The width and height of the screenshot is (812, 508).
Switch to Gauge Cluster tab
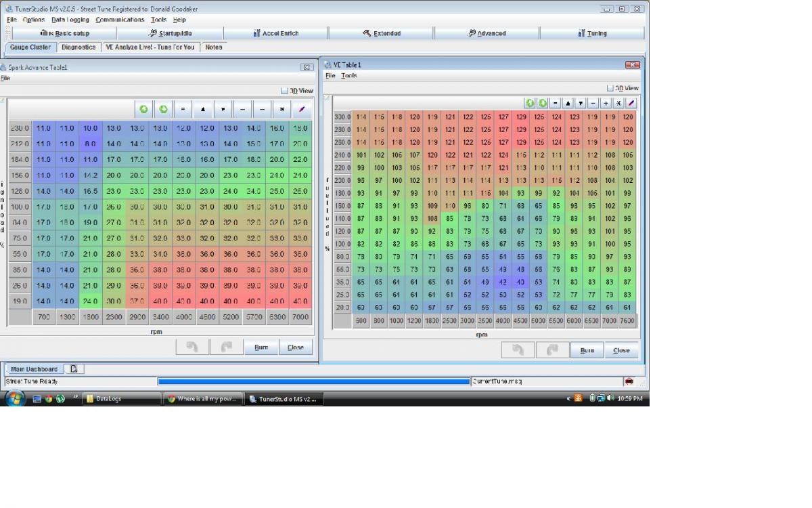[30, 47]
